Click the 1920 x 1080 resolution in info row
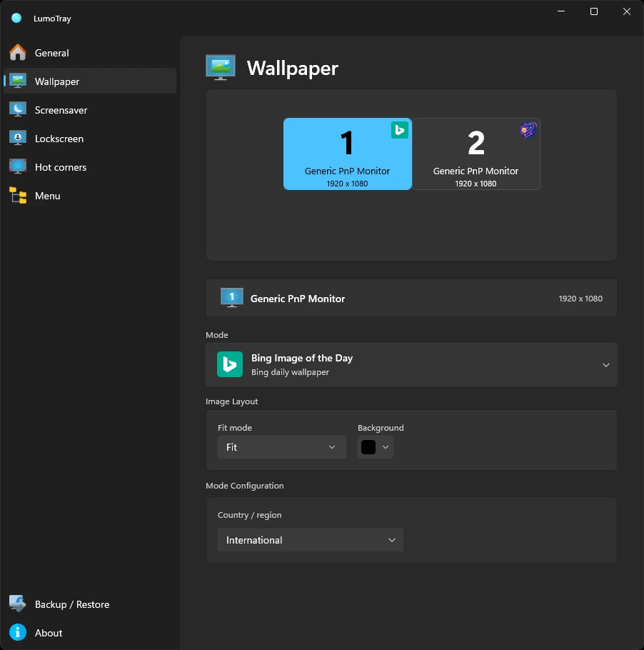The height and width of the screenshot is (650, 644). click(x=580, y=299)
